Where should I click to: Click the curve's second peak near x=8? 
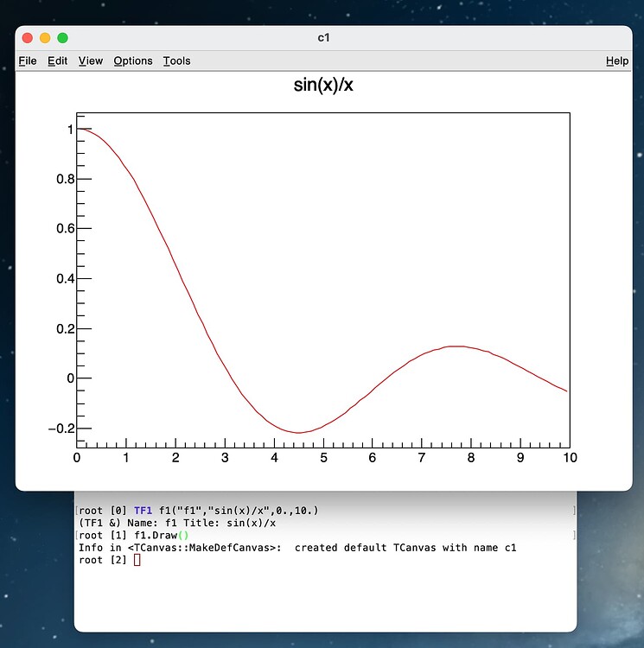[455, 346]
